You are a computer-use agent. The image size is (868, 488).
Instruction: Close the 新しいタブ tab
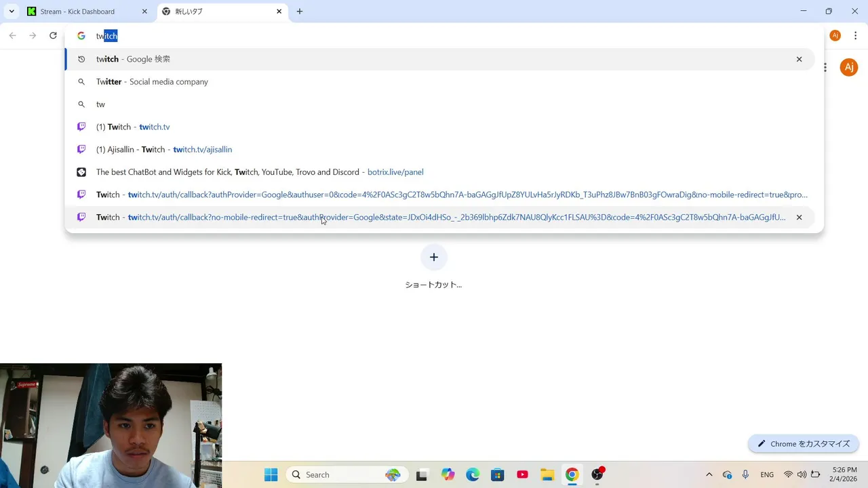point(279,12)
